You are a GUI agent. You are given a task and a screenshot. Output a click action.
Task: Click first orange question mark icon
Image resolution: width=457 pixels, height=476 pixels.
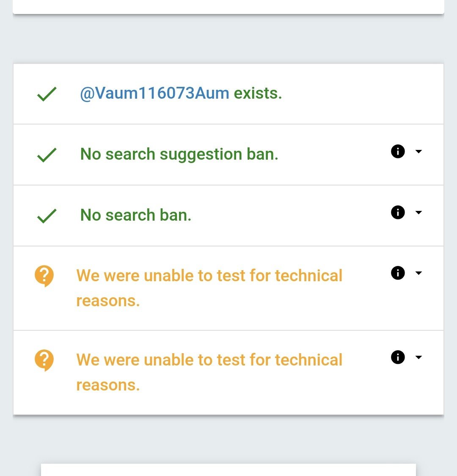point(44,276)
